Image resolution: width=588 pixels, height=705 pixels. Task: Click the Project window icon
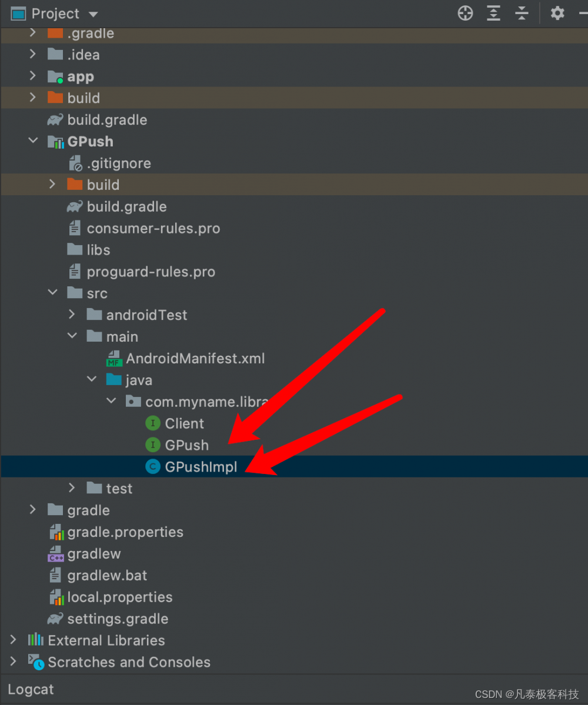point(18,14)
